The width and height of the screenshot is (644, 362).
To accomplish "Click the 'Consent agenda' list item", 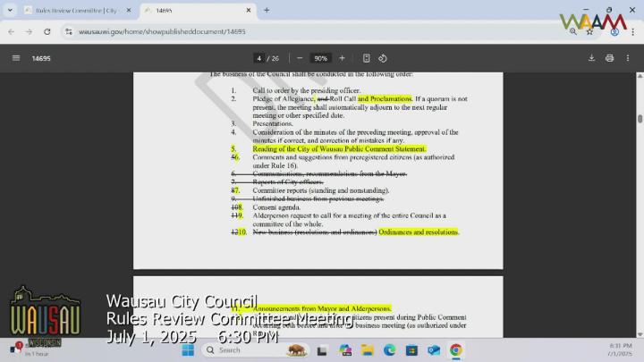I will click(276, 207).
